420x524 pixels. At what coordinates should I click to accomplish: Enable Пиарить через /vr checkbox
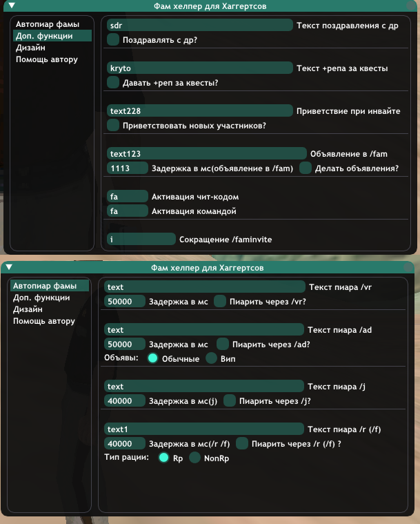[220, 301]
